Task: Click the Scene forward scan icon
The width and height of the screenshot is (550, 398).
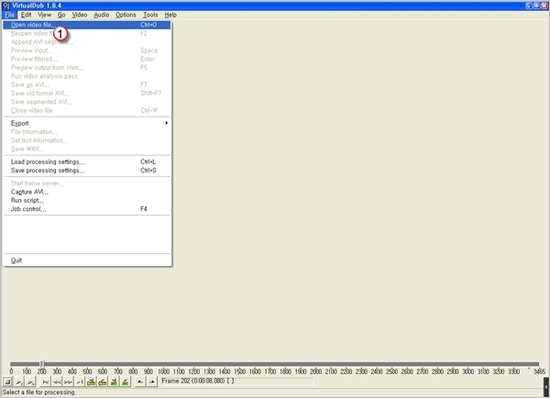Action: 126,382
